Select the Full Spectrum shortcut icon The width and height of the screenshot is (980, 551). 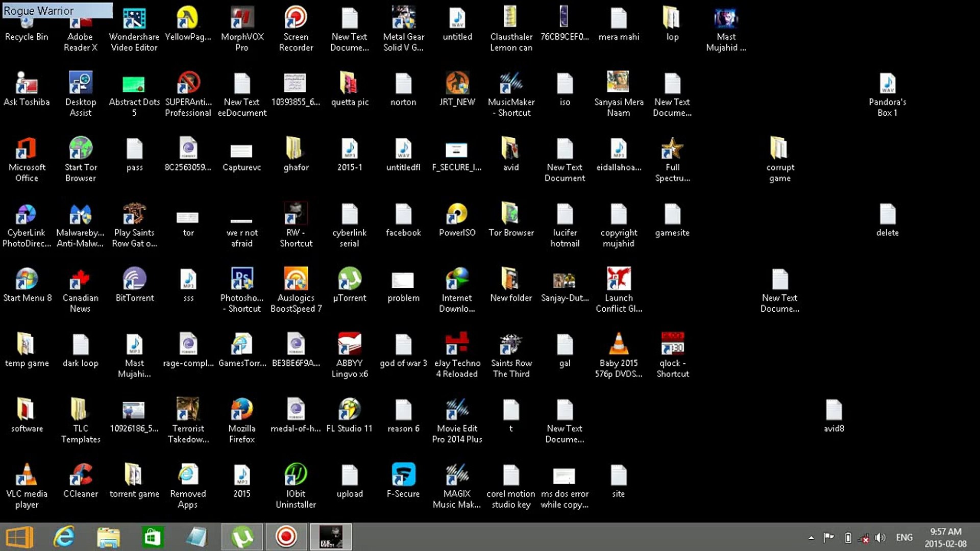(x=672, y=160)
